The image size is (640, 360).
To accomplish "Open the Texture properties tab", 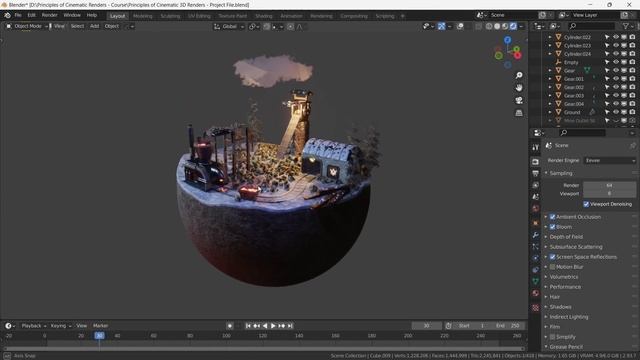I will pyautogui.click(x=536, y=308).
